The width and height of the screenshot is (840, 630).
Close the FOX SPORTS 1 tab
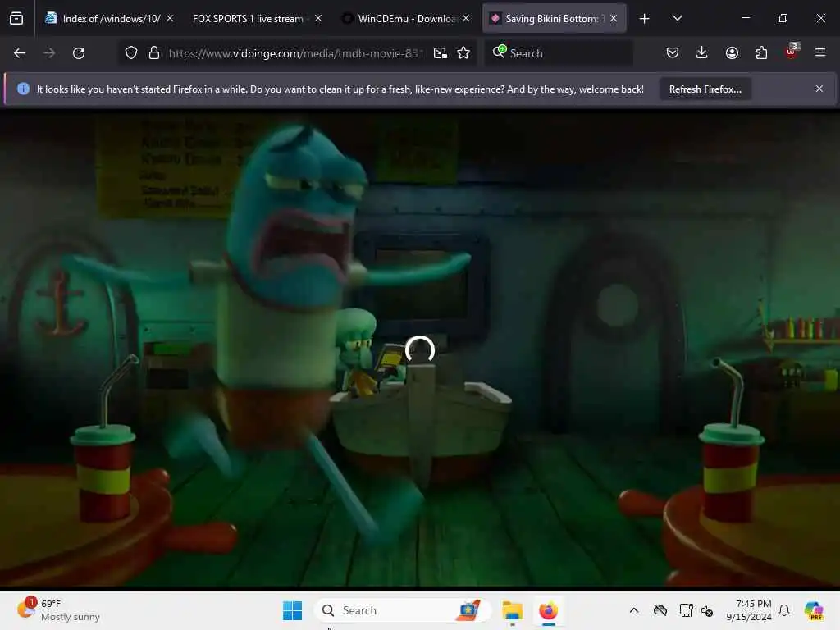coord(318,18)
